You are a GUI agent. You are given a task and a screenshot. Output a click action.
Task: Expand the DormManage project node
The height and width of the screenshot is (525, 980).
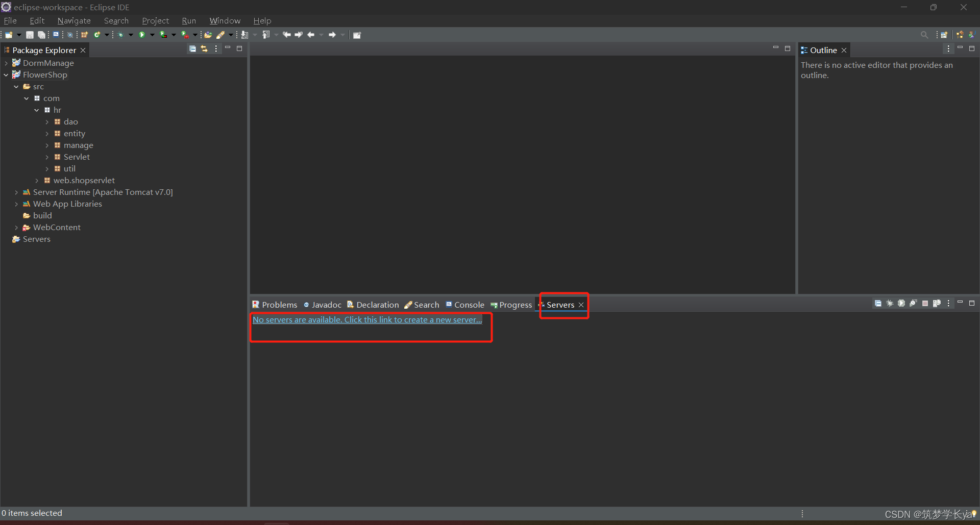(6, 63)
